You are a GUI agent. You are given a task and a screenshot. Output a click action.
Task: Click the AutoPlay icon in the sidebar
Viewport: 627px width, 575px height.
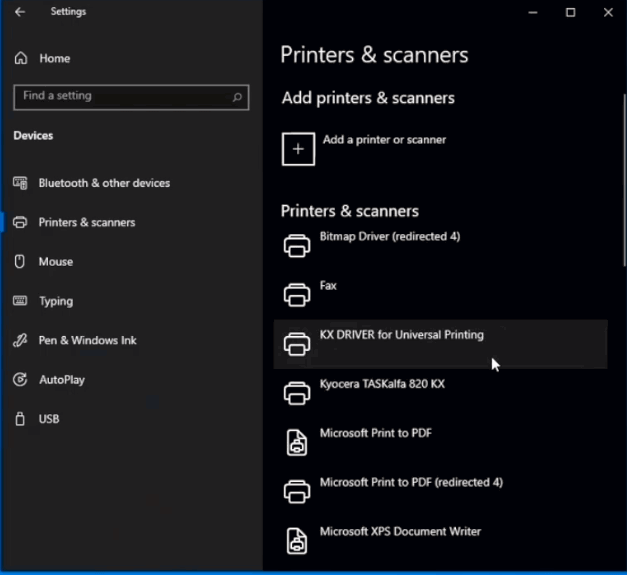pyautogui.click(x=20, y=379)
